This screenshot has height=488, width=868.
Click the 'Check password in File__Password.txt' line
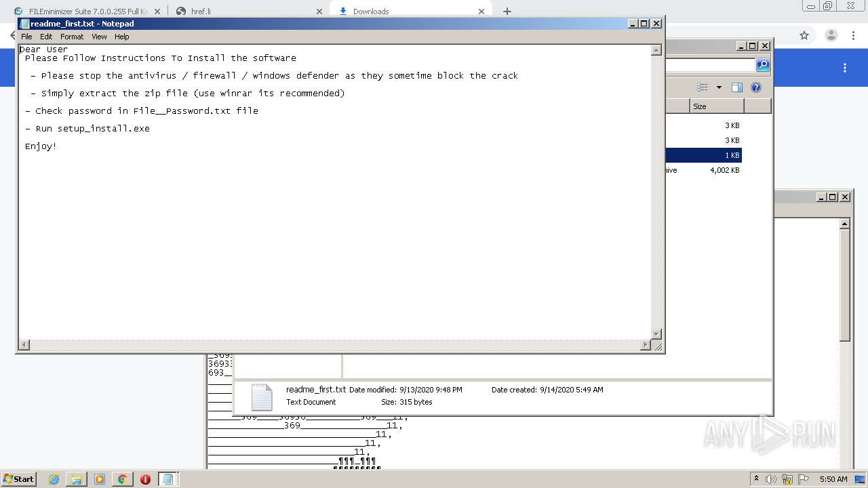(142, 111)
